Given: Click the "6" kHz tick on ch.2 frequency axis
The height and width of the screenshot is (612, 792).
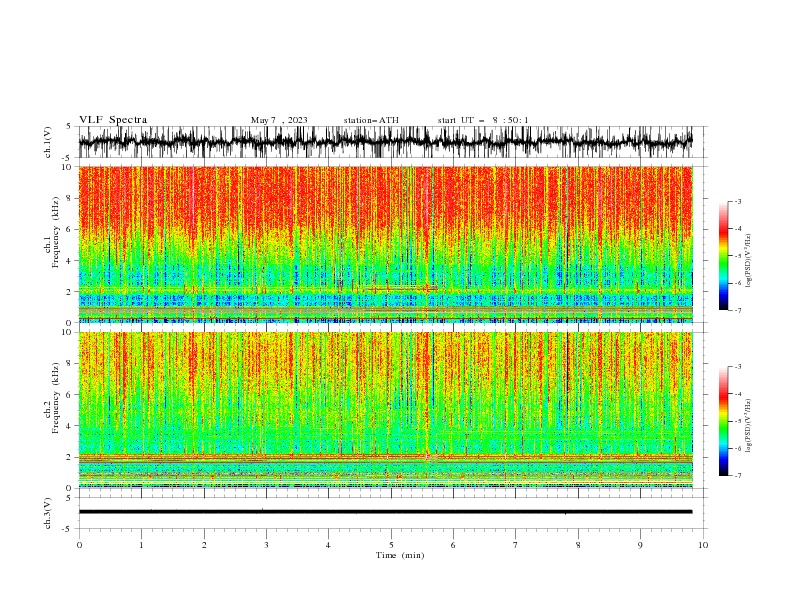Looking at the screenshot, I should (71, 395).
